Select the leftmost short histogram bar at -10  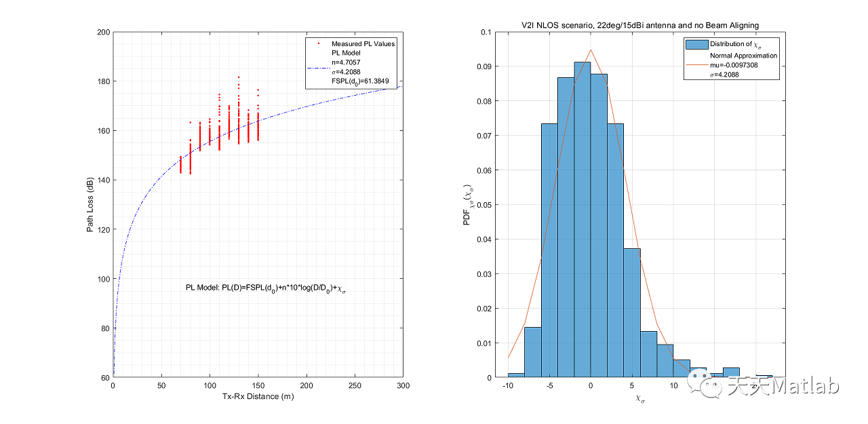coord(517,375)
